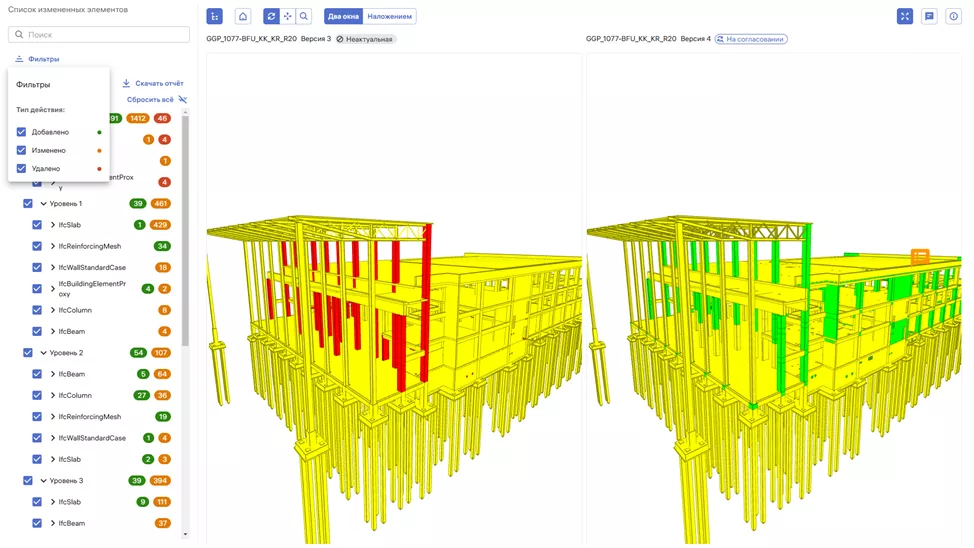Click the info icon at top right
The image size is (974, 548).
(x=953, y=16)
